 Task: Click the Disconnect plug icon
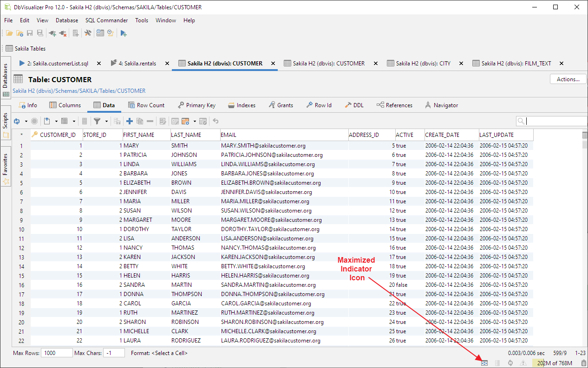pos(62,33)
